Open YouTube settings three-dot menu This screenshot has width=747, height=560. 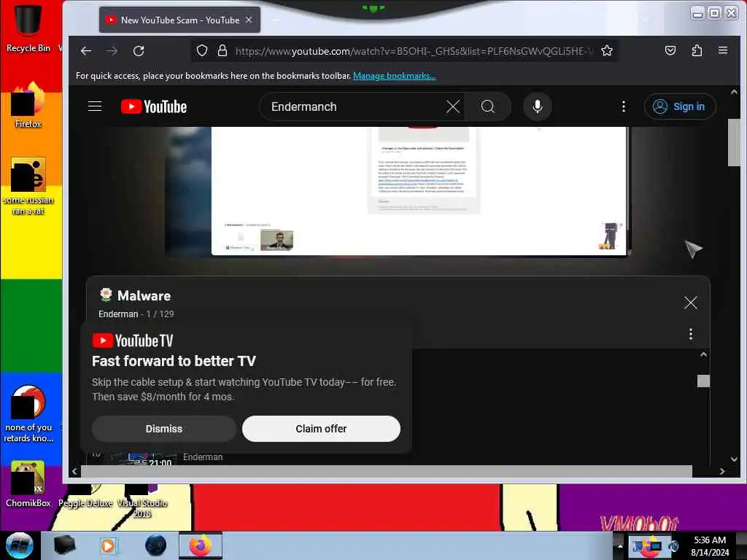(624, 106)
